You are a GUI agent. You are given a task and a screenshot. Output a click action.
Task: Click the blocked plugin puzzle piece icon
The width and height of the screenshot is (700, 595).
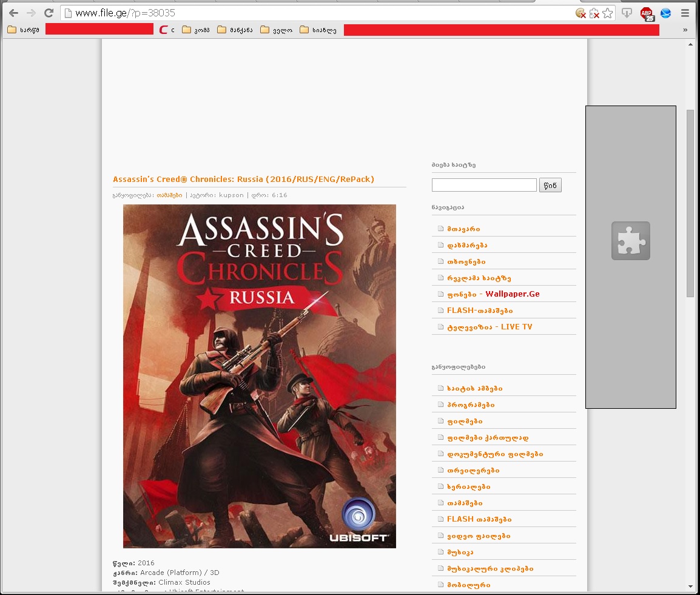[630, 241]
